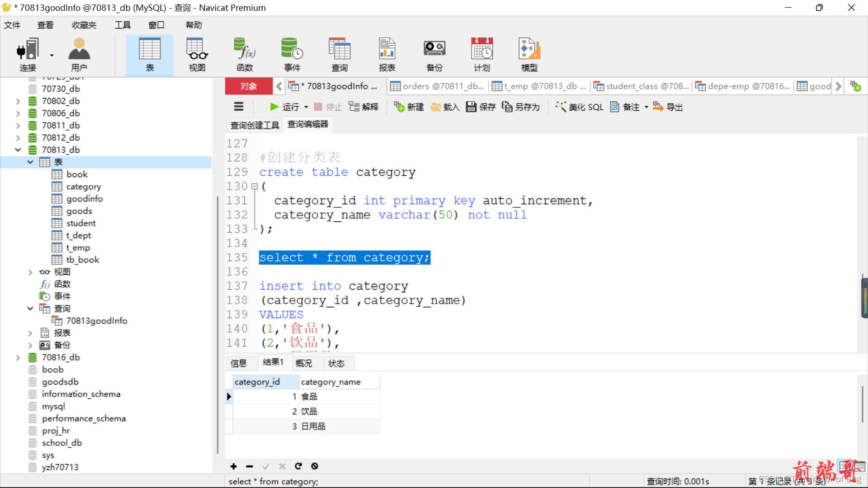Image resolution: width=868 pixels, height=488 pixels.
Task: Load a query file with 载入
Action: tap(445, 107)
